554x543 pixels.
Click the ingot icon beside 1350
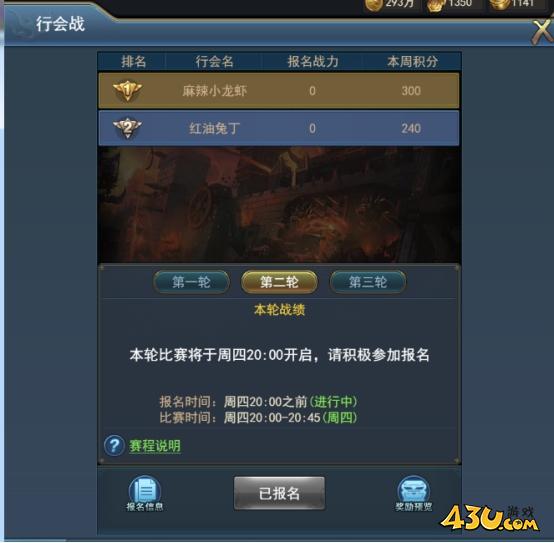[x=435, y=5]
